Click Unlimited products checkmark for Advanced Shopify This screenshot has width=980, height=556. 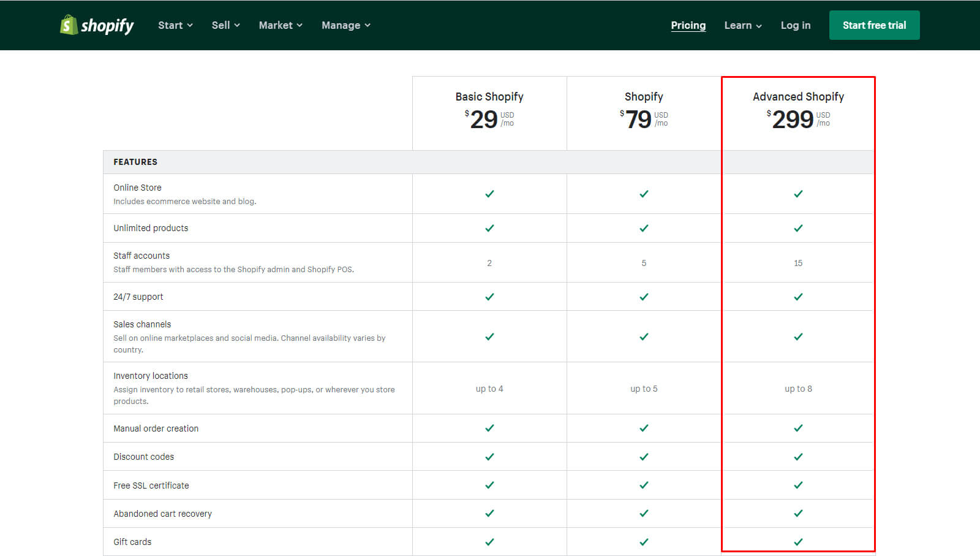798,228
